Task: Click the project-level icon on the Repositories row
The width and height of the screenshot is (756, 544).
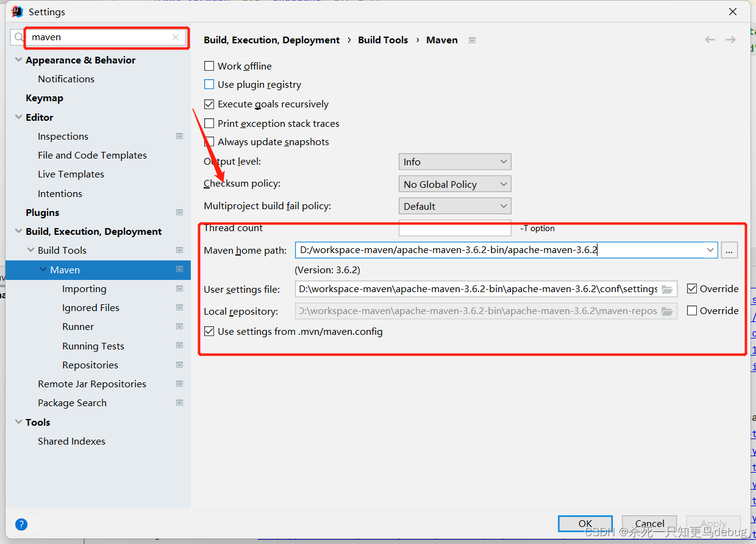Action: 179,365
